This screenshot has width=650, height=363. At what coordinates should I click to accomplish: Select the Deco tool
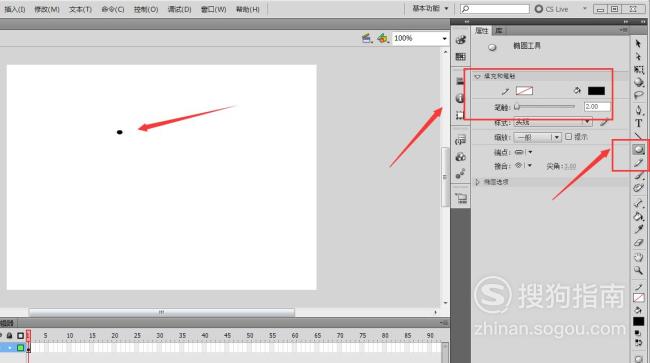(638, 188)
